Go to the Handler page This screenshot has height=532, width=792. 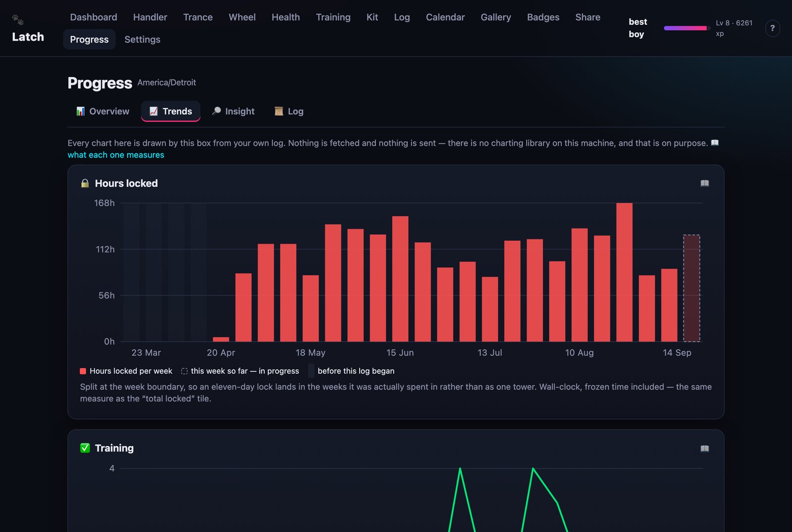(x=150, y=17)
